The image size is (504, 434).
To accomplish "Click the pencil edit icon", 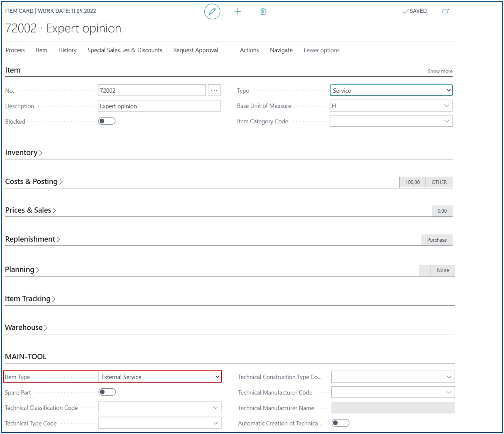I will 212,12.
